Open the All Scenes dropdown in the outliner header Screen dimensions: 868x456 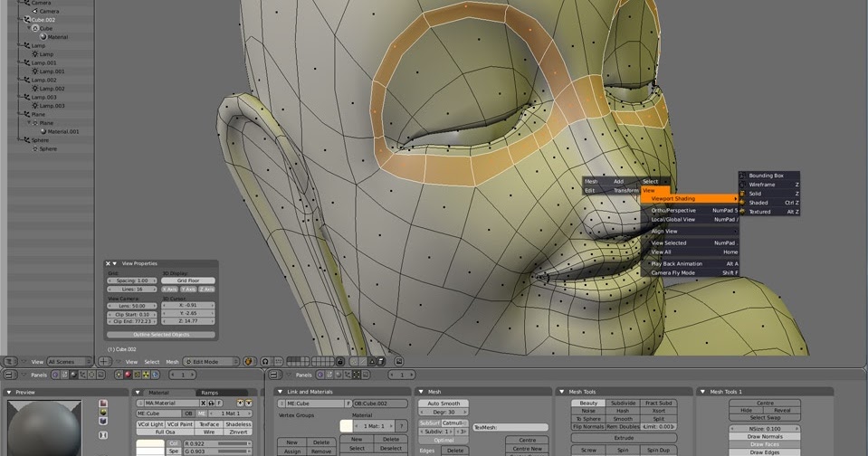[70, 361]
